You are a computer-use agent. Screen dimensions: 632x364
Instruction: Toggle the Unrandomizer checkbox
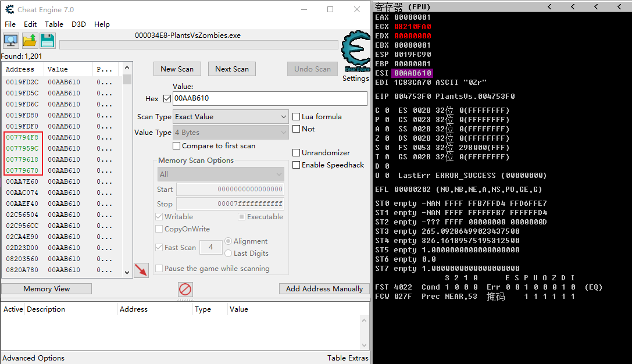[297, 153]
